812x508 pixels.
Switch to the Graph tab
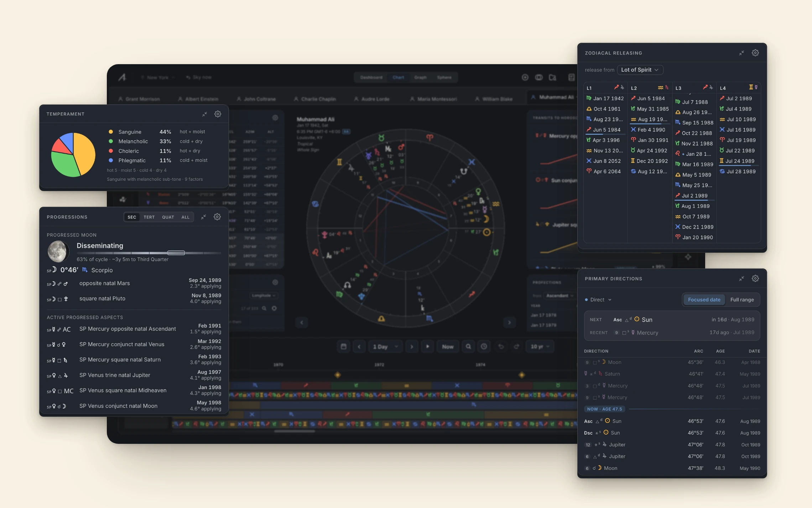click(421, 77)
